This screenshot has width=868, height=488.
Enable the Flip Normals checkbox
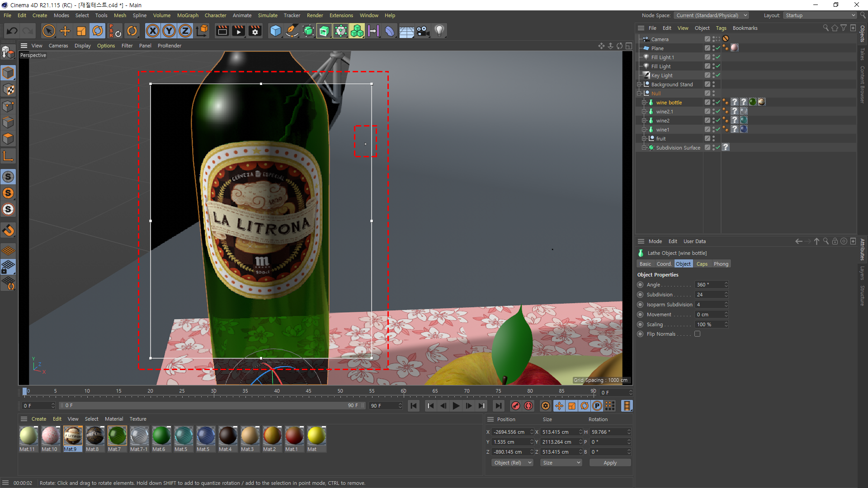(697, 334)
